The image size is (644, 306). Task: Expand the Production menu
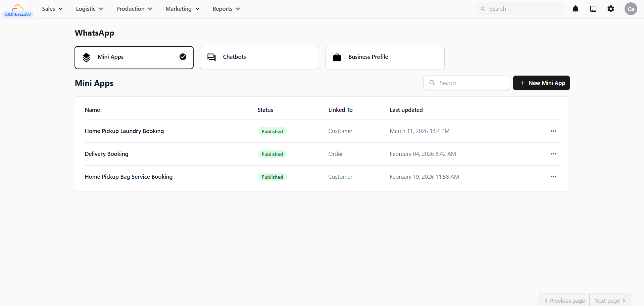(x=134, y=9)
